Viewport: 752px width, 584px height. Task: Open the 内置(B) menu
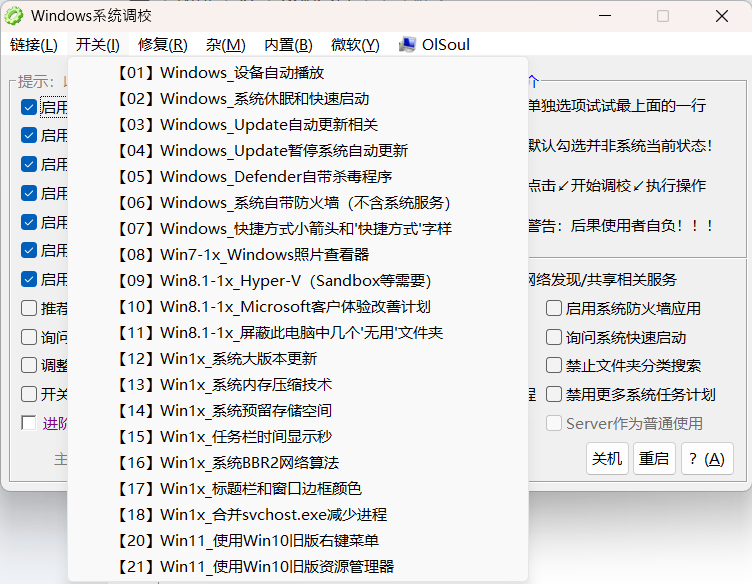[x=288, y=45]
